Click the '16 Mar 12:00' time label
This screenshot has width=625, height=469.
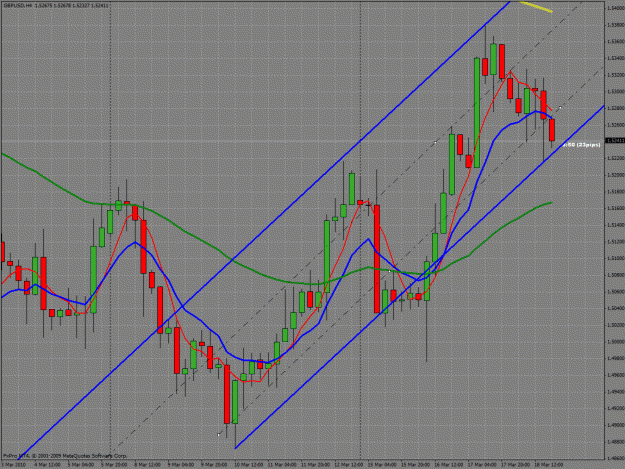pyautogui.click(x=448, y=465)
